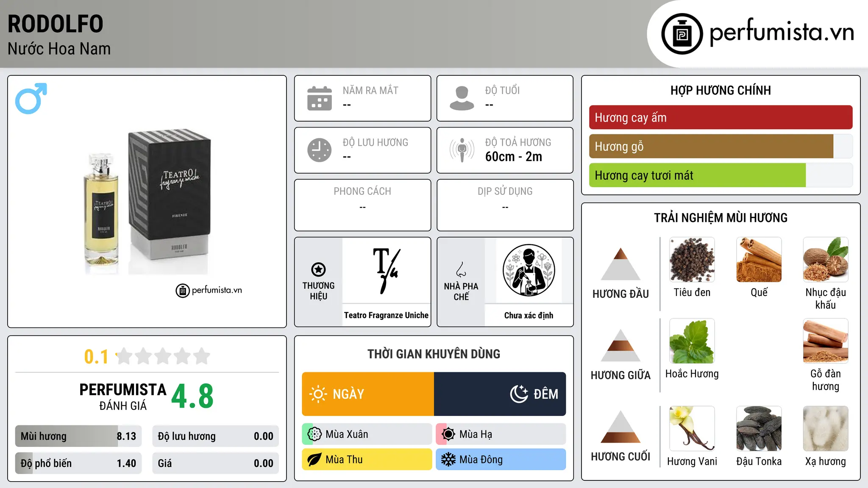
Task: Click the sillage icon beside ĐỘ TOẢ HƯƠNG
Action: pos(462,150)
